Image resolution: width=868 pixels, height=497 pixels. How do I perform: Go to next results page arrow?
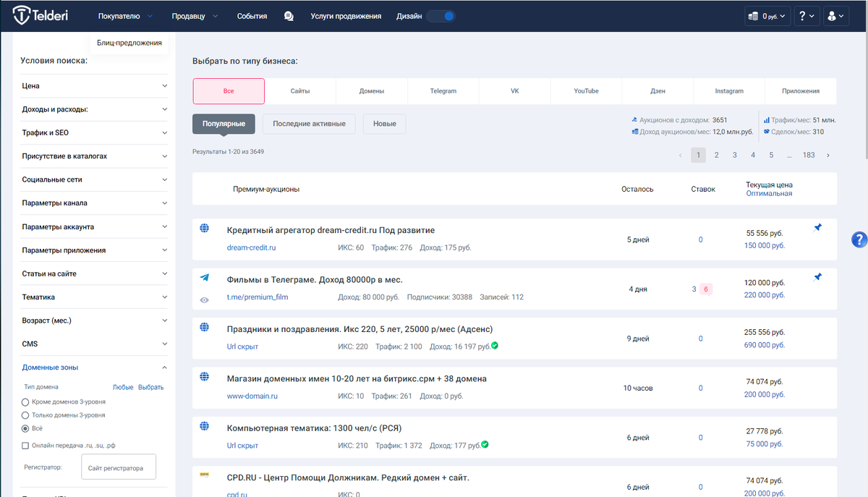(827, 155)
